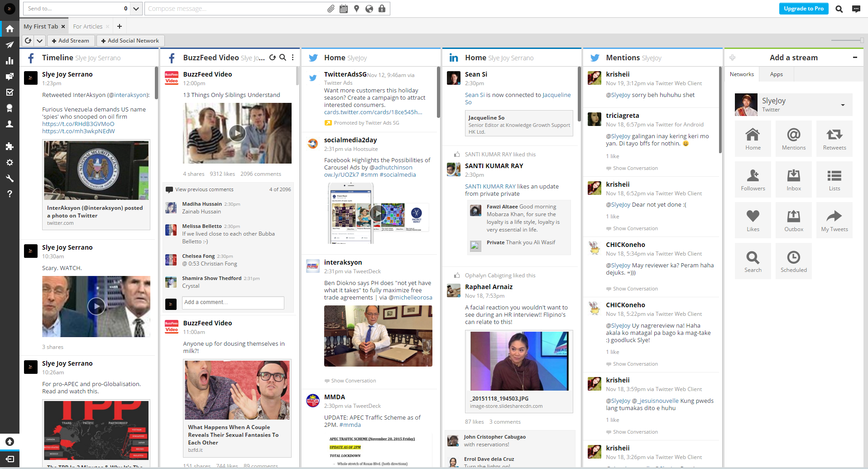Open Help question mark icon in sidebar
The height and width of the screenshot is (469, 868).
(10, 194)
